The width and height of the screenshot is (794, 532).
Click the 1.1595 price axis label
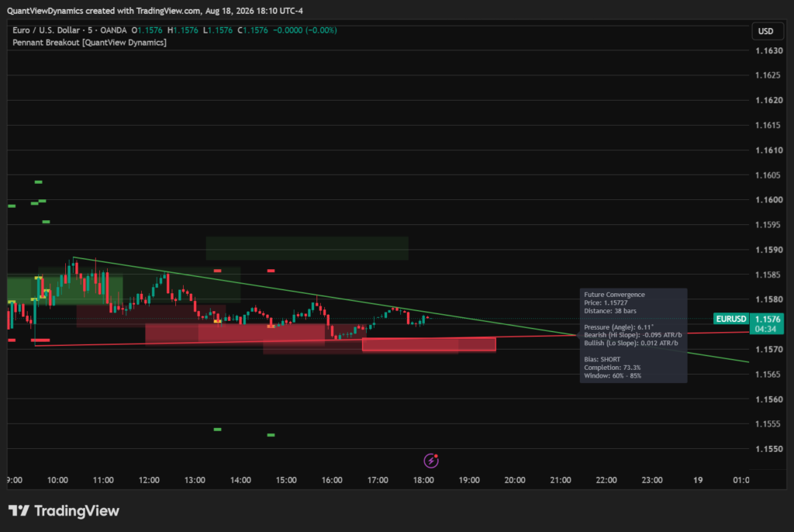pos(768,225)
